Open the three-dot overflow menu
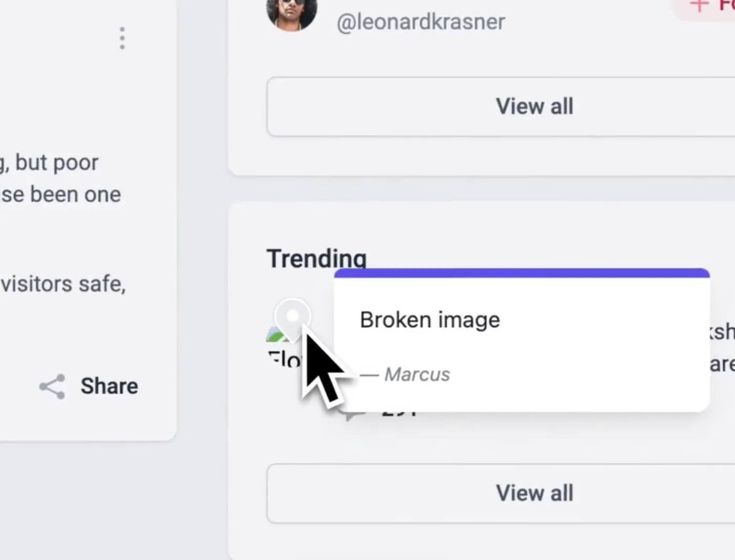Screen dimensions: 735x560 coord(122,38)
